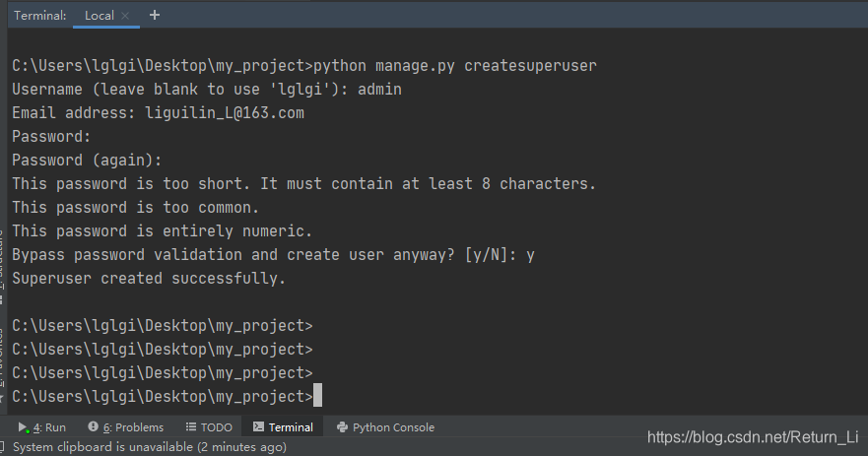Open the Python Console tool window
868x456 pixels.
tap(385, 427)
